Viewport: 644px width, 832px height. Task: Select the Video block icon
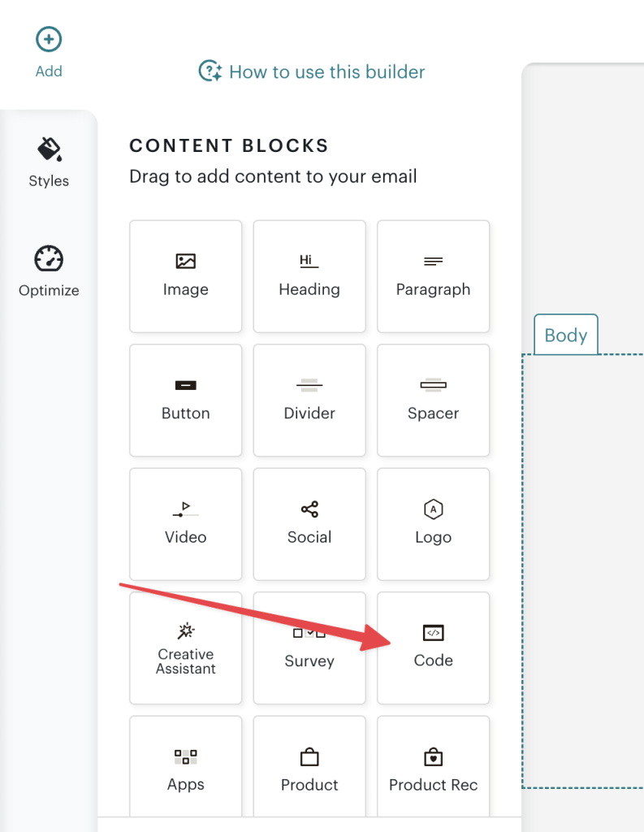click(185, 524)
